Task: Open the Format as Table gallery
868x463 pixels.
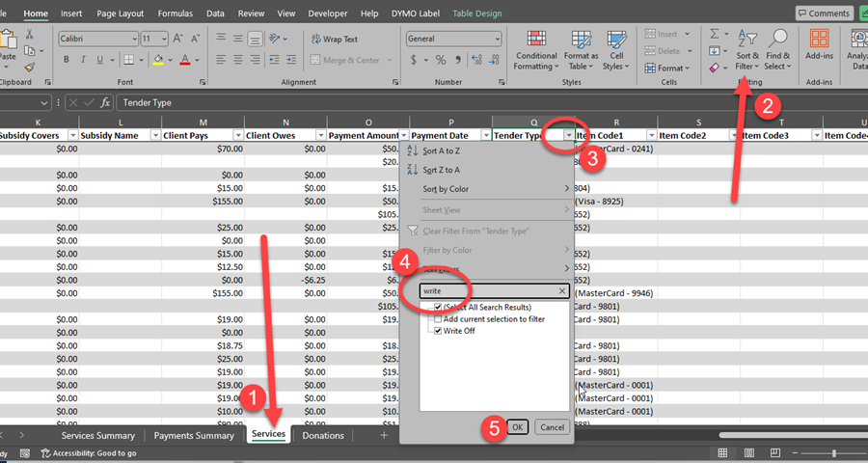Action: [582, 48]
